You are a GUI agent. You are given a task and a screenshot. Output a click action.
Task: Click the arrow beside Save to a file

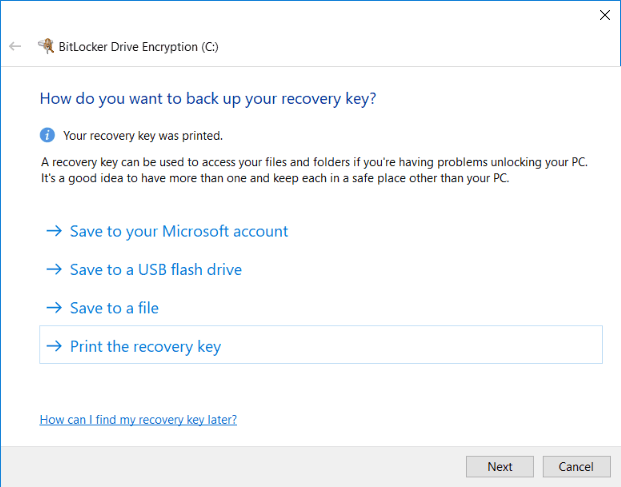coord(54,308)
